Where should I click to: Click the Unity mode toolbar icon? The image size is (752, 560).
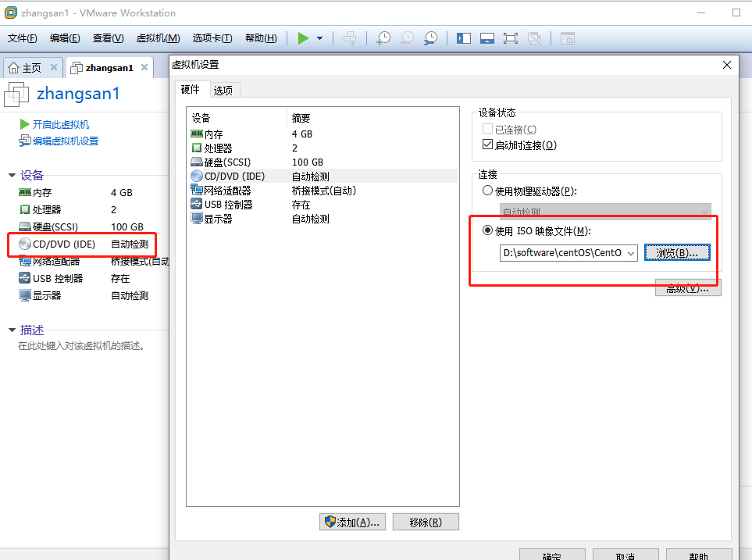[534, 38]
